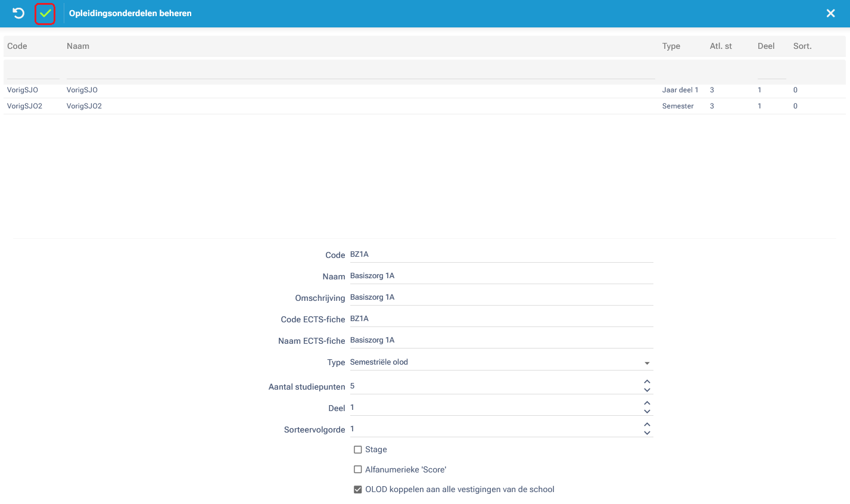
Task: Increase Aantal studiepunten with up arrow
Action: [x=647, y=382]
